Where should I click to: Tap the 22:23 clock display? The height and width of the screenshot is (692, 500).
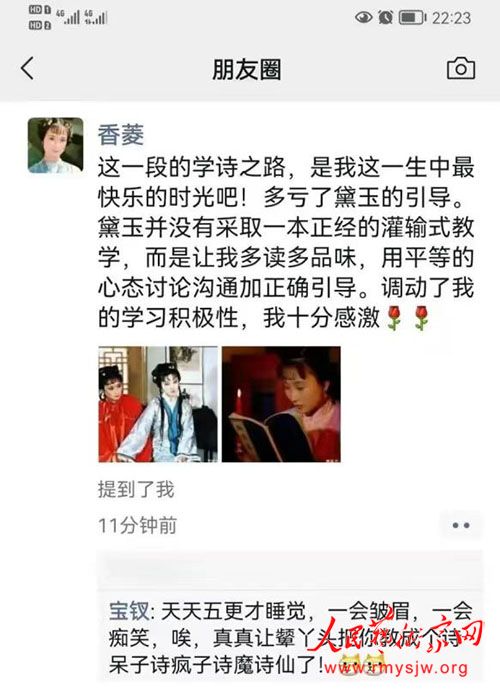pyautogui.click(x=451, y=18)
